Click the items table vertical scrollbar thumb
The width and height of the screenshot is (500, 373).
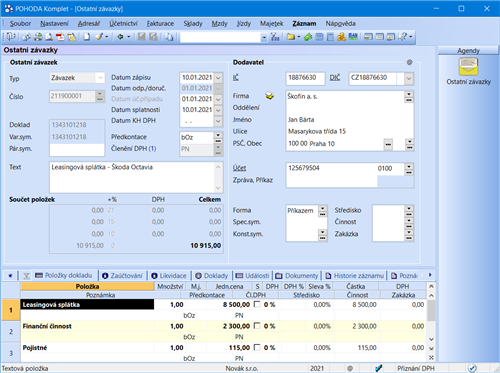pos(431,310)
